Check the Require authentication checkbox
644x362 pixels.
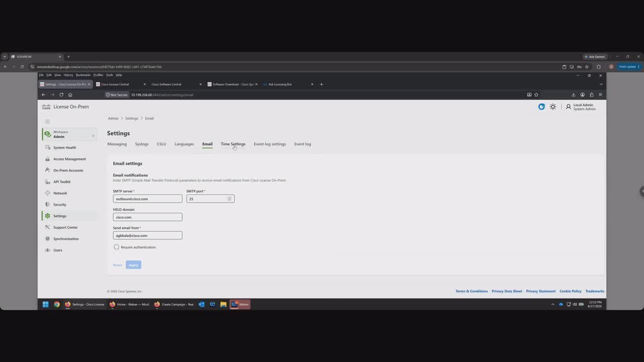point(116,247)
